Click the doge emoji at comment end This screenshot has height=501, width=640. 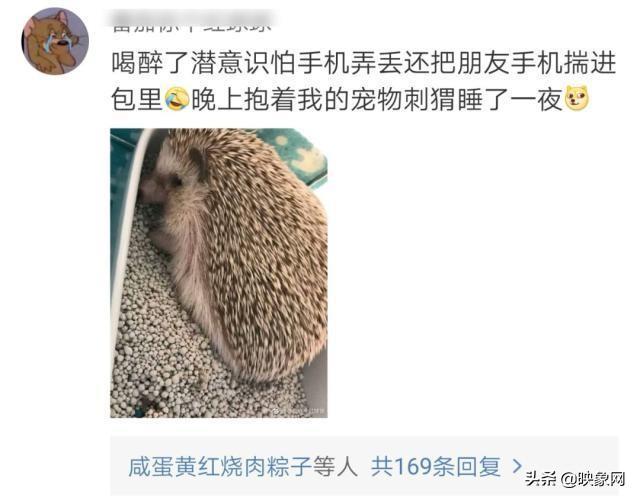pos(577,98)
